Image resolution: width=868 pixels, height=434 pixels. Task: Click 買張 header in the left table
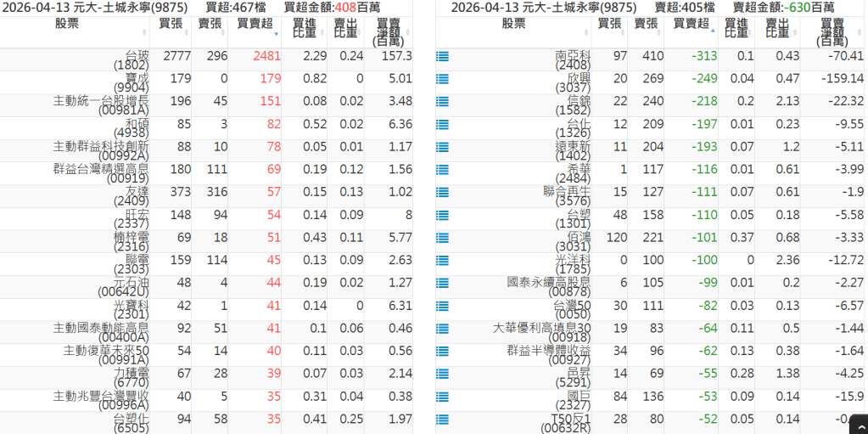(x=170, y=24)
